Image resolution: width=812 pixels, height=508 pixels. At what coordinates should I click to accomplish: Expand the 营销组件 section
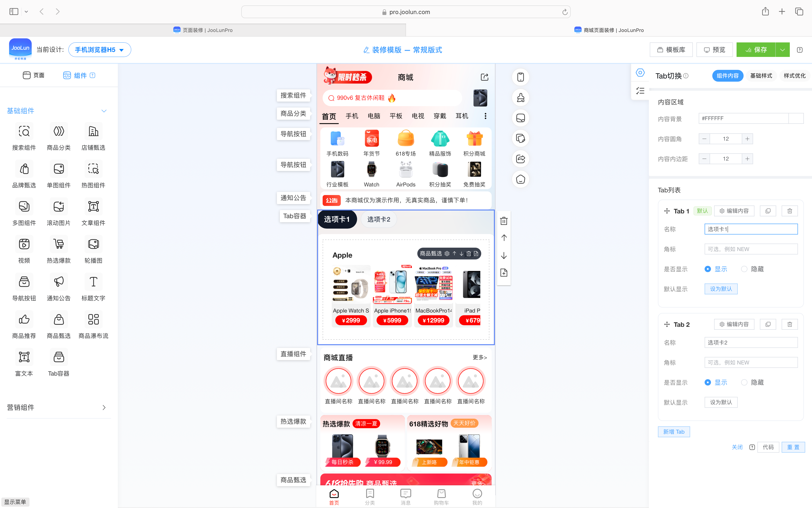click(104, 408)
